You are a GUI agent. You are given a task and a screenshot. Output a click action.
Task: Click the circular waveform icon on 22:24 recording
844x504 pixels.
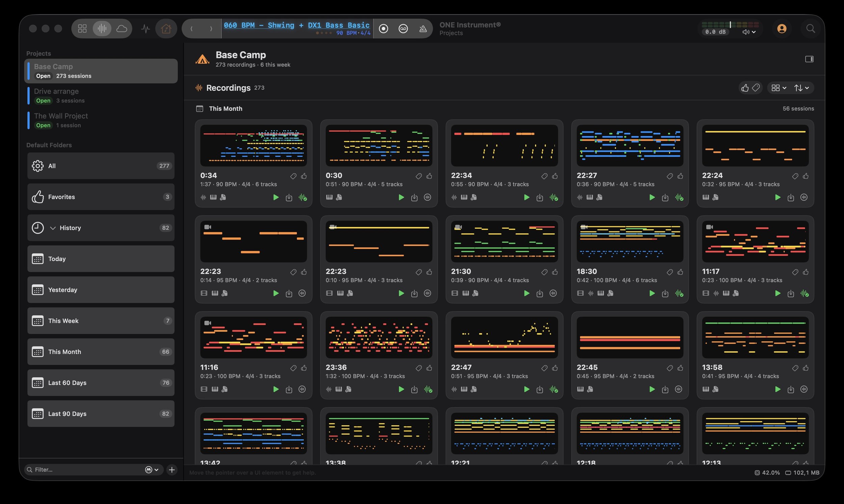[x=804, y=197]
